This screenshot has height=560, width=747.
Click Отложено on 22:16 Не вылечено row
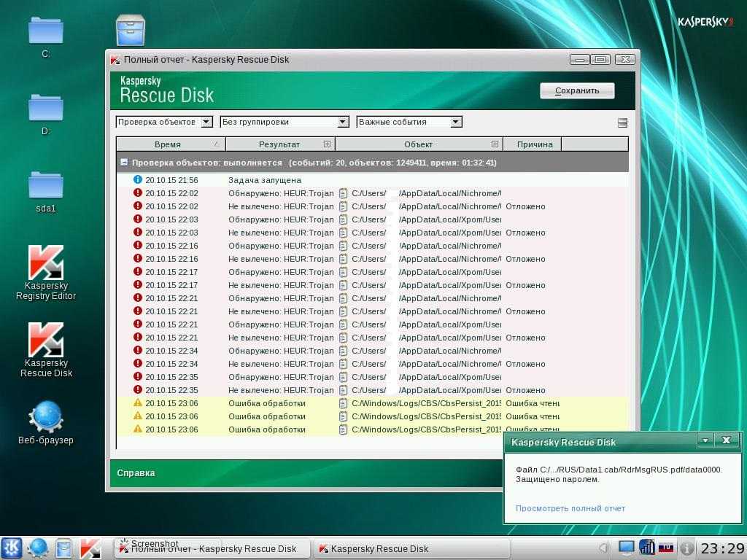click(x=525, y=259)
